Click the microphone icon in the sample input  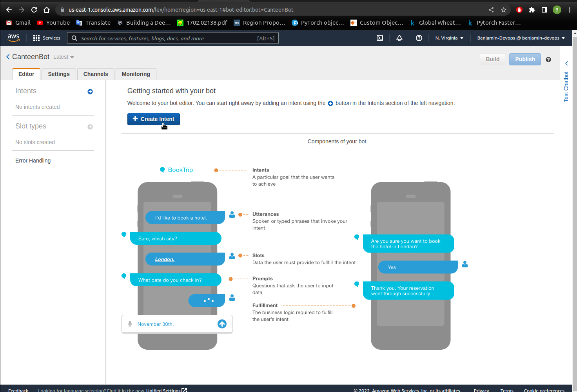point(130,324)
